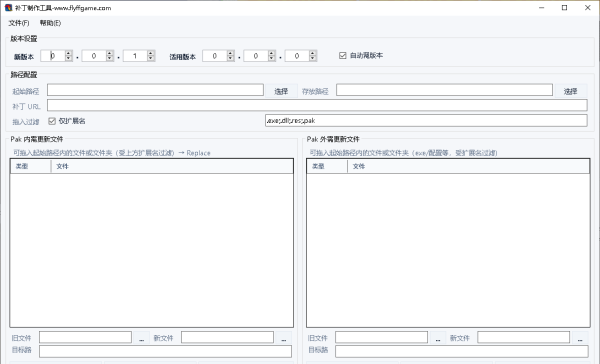This screenshot has height=364, width=600.
Task: Click 文件 column header in right list
Action: click(x=469, y=166)
